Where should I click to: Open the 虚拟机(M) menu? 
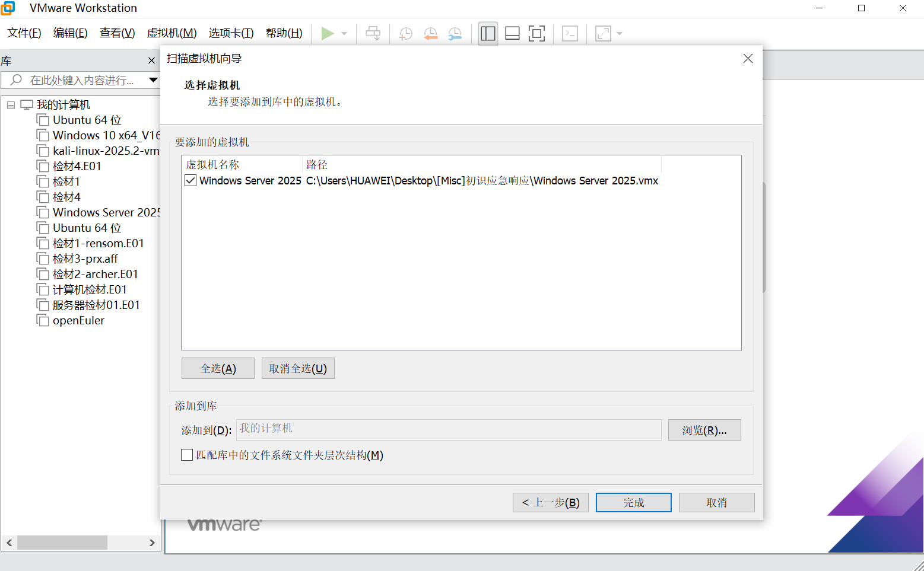click(172, 33)
